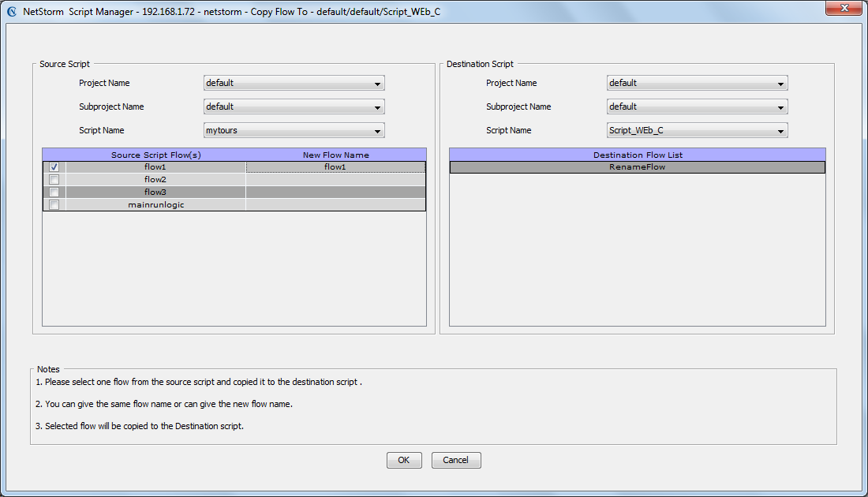Open Source Script Project Name dropdown
Screen dimensions: 868x497
(294, 83)
